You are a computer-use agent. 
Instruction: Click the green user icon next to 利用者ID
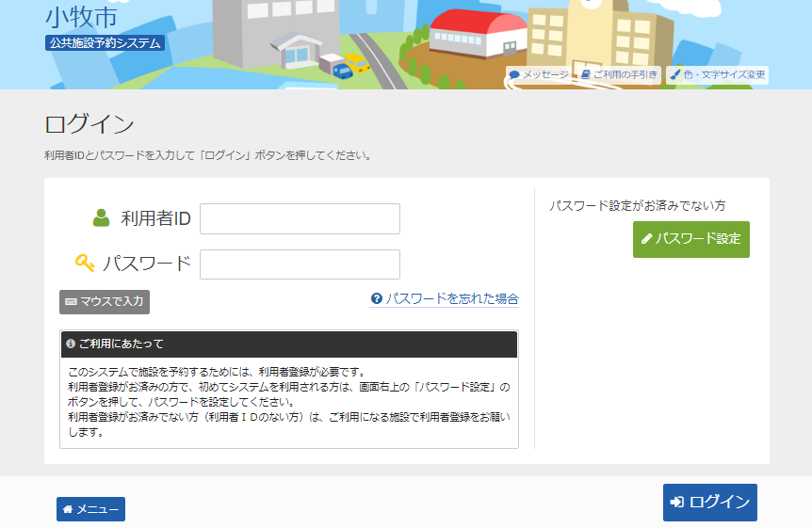pos(102,218)
